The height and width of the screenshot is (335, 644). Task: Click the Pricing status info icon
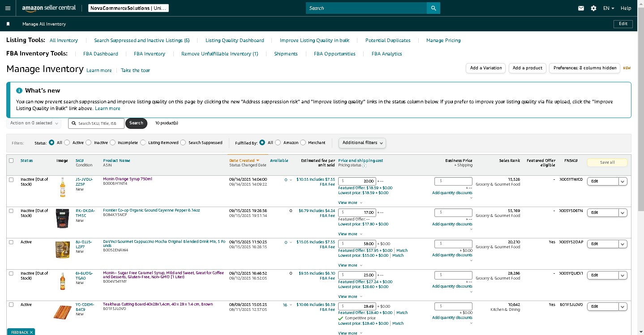tap(364, 165)
